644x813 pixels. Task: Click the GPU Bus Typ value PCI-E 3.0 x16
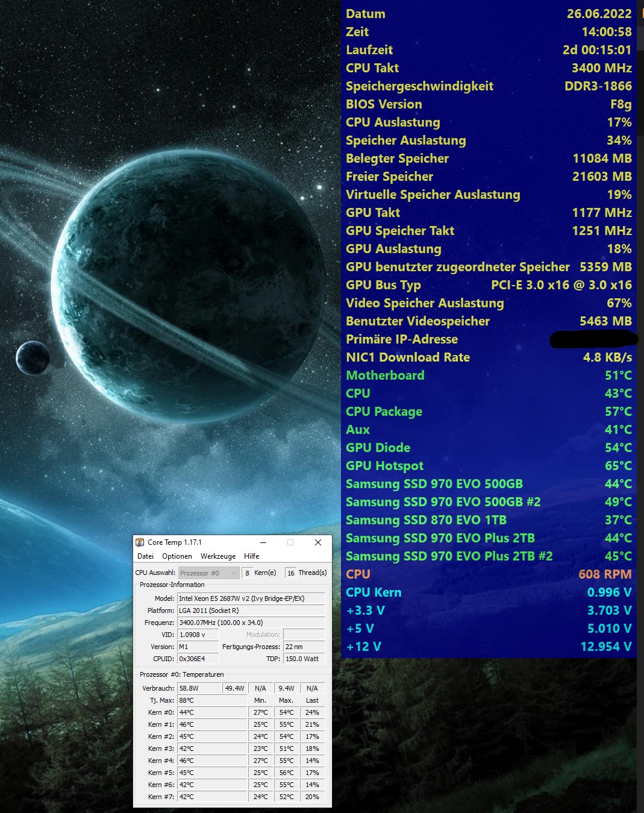[x=561, y=285]
